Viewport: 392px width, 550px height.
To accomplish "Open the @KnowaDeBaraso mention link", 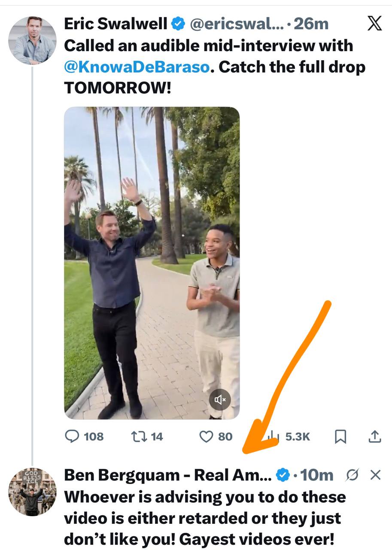I will coord(137,67).
